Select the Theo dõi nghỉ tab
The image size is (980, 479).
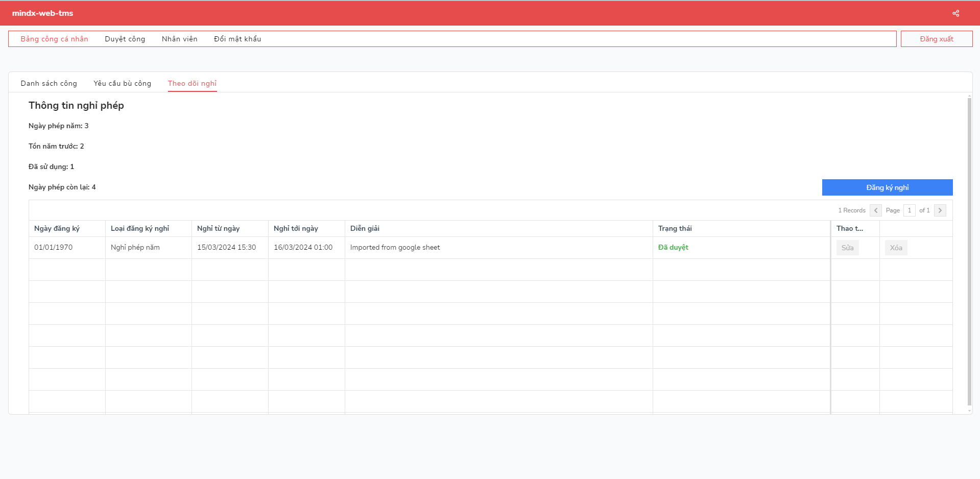pos(192,83)
